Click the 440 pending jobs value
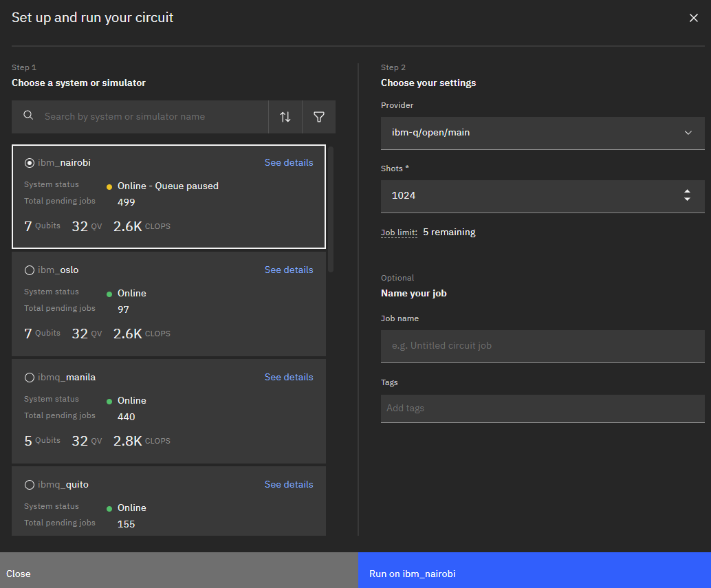711x588 pixels. point(126,417)
